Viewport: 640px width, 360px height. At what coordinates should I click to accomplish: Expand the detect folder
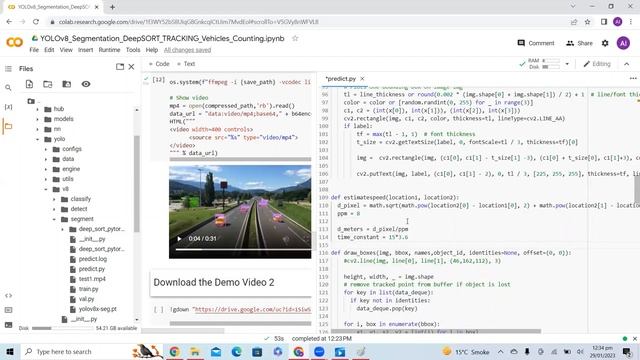(x=54, y=209)
